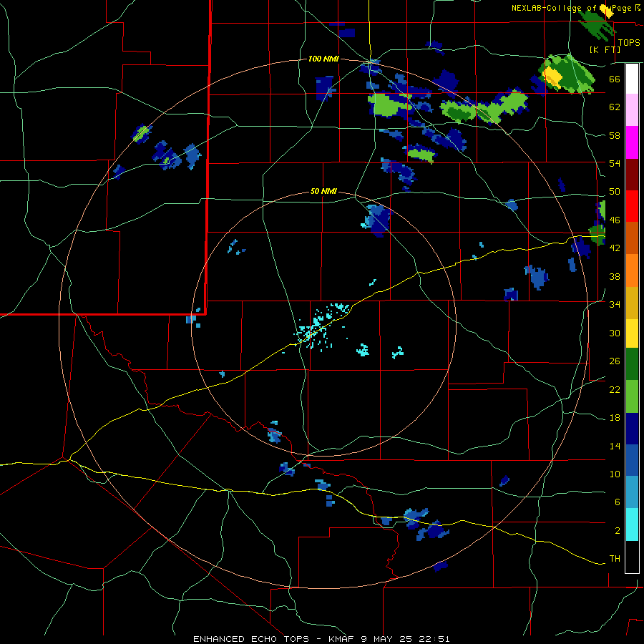Click the medium blue legend band near 14
Viewport: 644px width, 644px height.
632,460
